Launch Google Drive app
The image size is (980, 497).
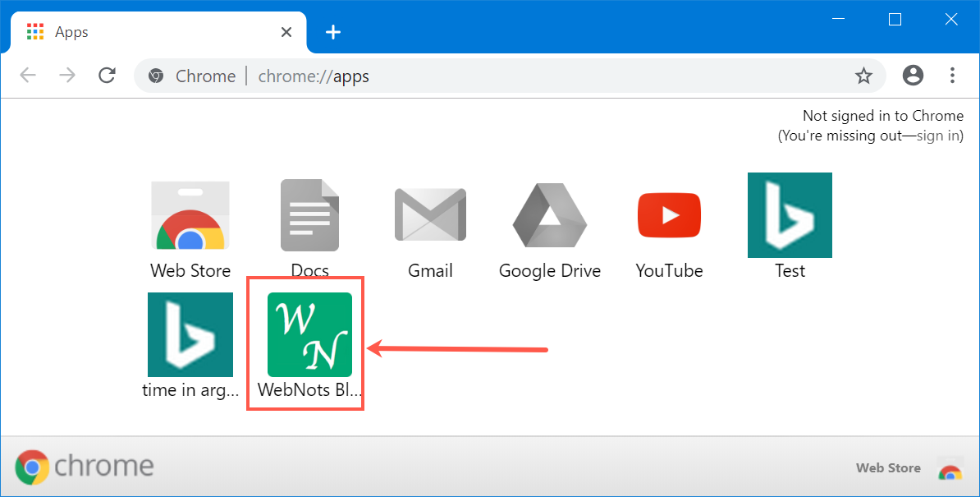[549, 215]
